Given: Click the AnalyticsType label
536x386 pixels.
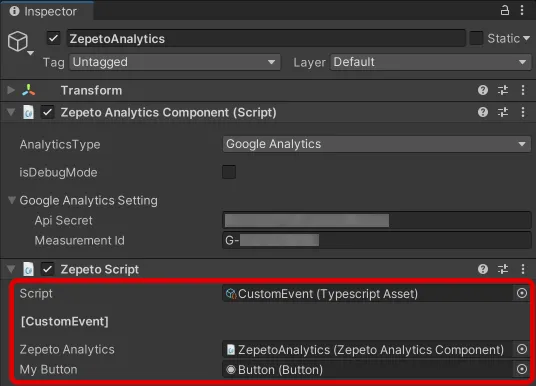Looking at the screenshot, I should point(60,145).
